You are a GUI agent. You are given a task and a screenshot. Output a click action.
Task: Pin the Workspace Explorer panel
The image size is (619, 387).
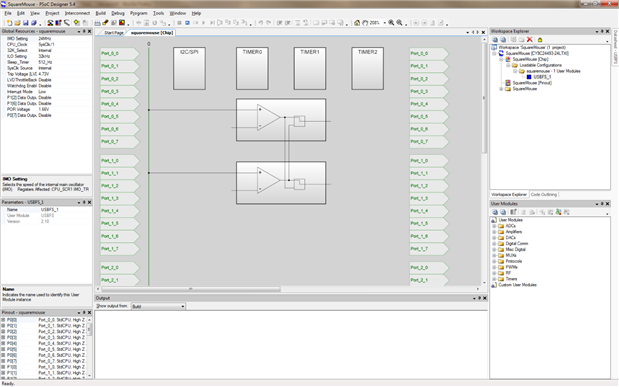pyautogui.click(x=602, y=31)
